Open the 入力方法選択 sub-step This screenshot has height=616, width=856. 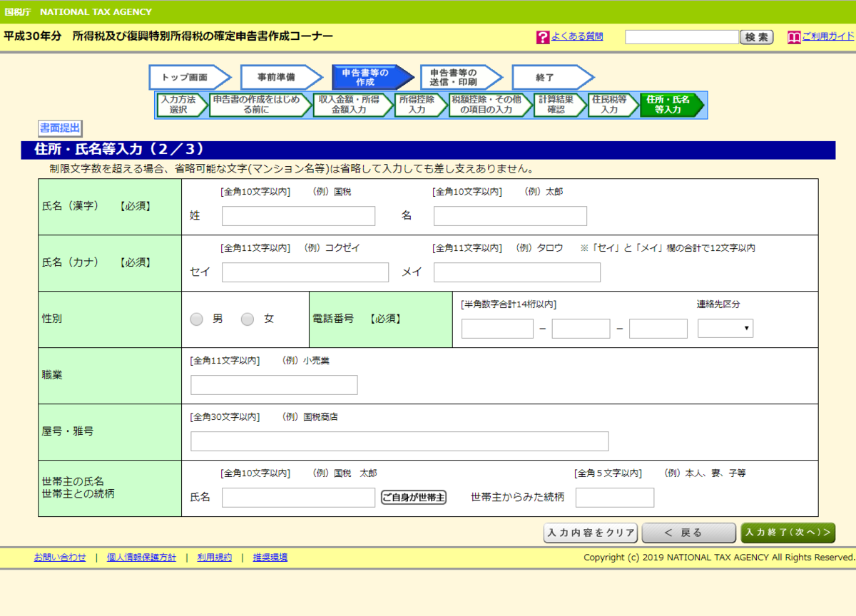pos(181,105)
